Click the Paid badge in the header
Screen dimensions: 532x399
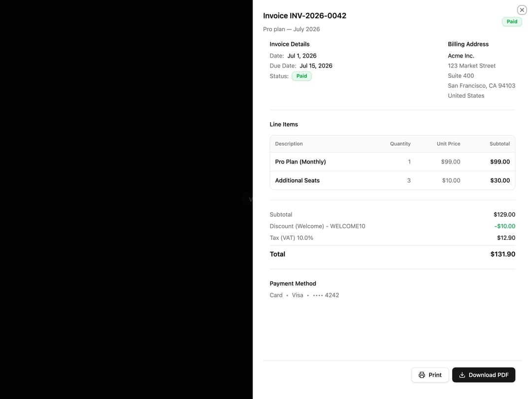[512, 22]
